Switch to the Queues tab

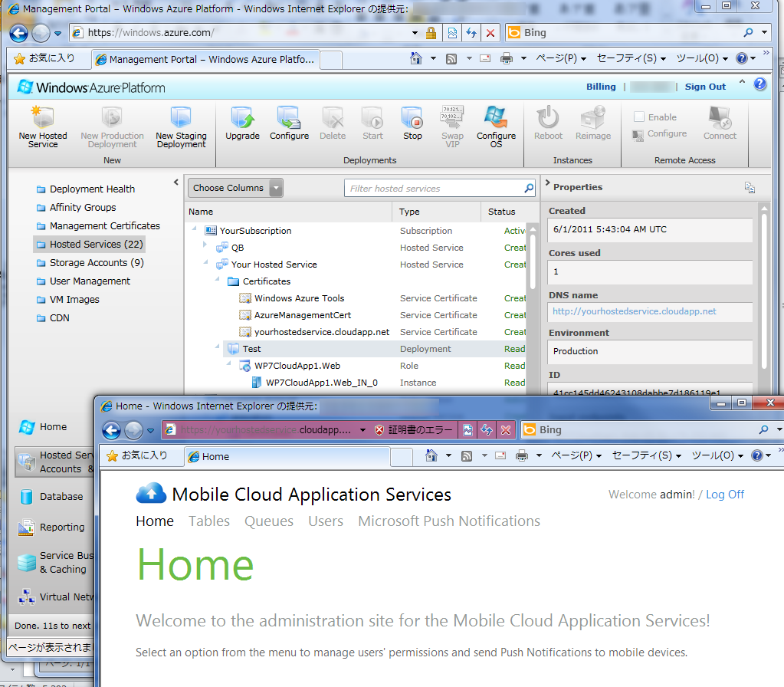[x=268, y=521]
